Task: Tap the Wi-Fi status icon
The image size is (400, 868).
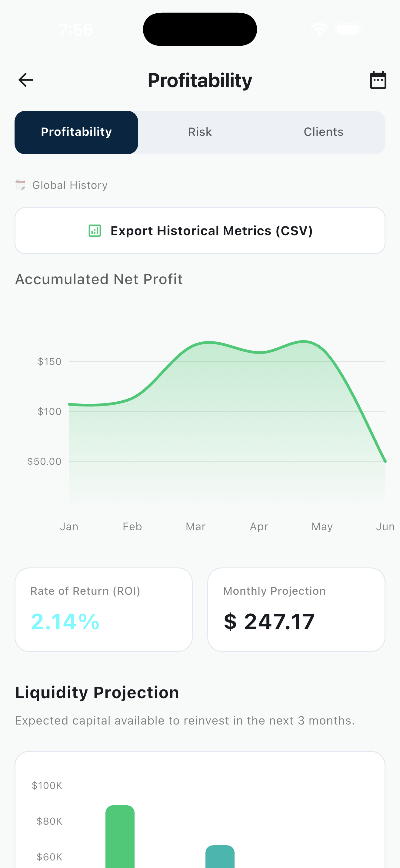Action: coord(319,29)
